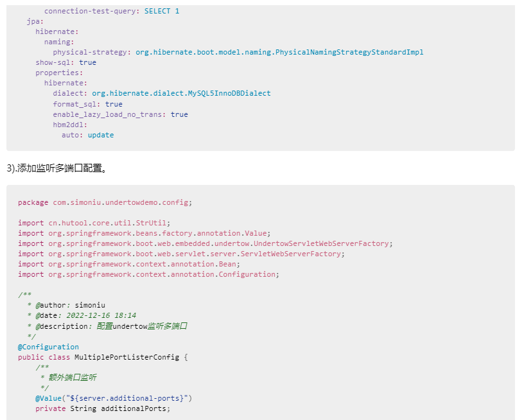Click the MySQL5InnoDBDialect dialect value
Screen dimensions: 524x420
coord(181,93)
